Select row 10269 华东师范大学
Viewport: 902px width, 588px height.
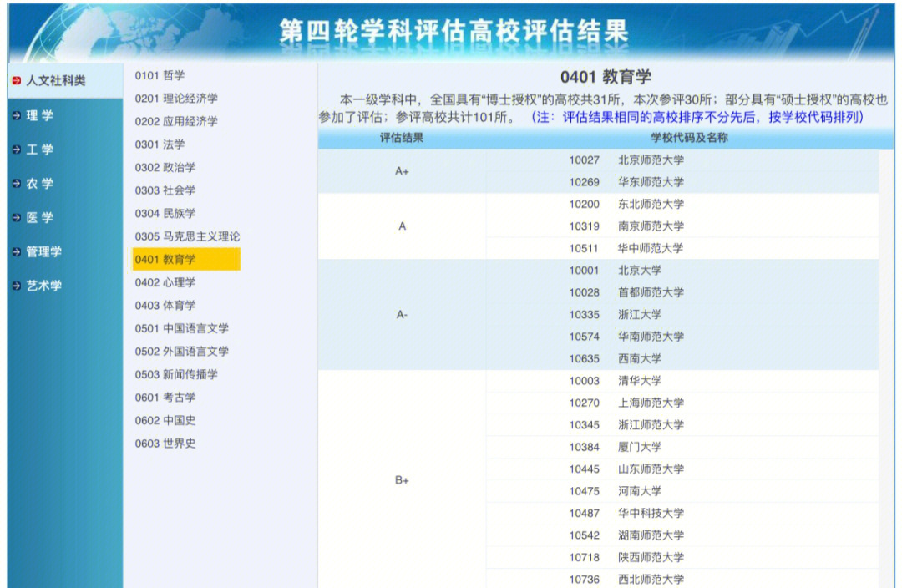(x=683, y=182)
